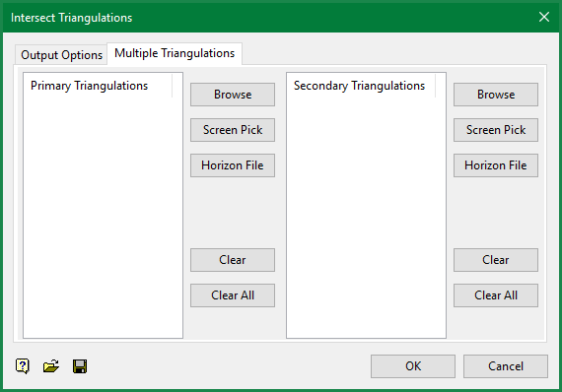Screen dimensions: 562x392
Task: Click the floppy disk save icon
Action: (80, 366)
